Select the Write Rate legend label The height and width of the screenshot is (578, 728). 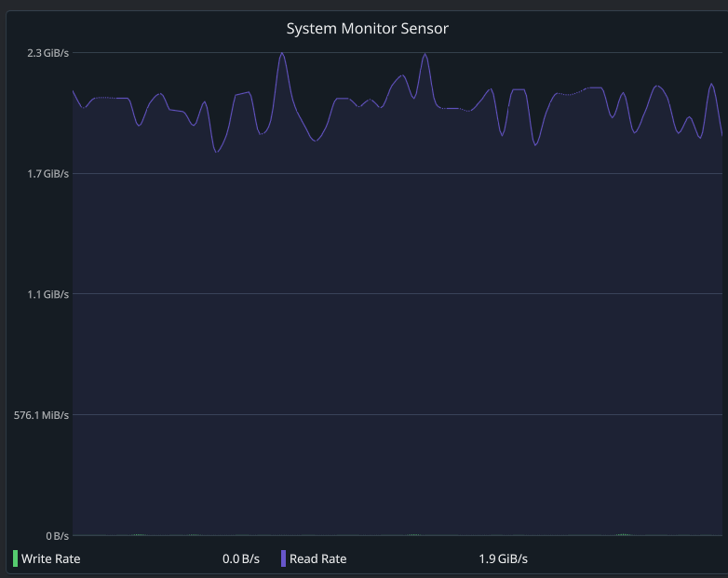coord(50,558)
